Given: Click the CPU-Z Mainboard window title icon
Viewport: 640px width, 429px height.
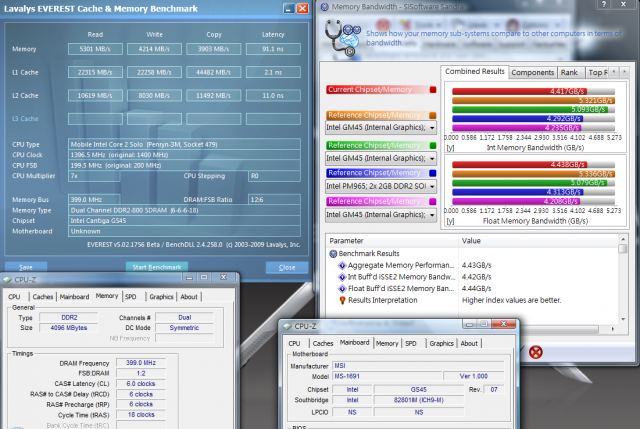Looking at the screenshot, I should click(287, 326).
